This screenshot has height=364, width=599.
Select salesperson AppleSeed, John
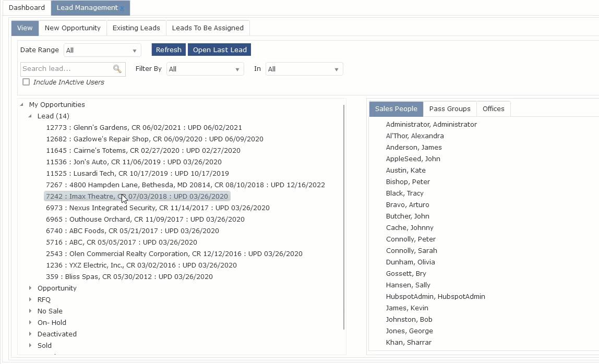tap(413, 159)
